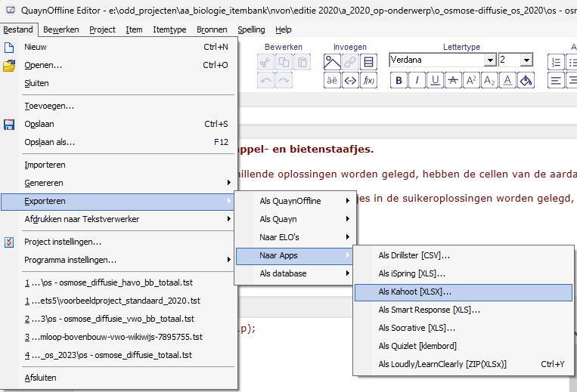Image resolution: width=577 pixels, height=392 pixels.
Task: Choose Als Socrative [XLS] export
Action: [464, 328]
